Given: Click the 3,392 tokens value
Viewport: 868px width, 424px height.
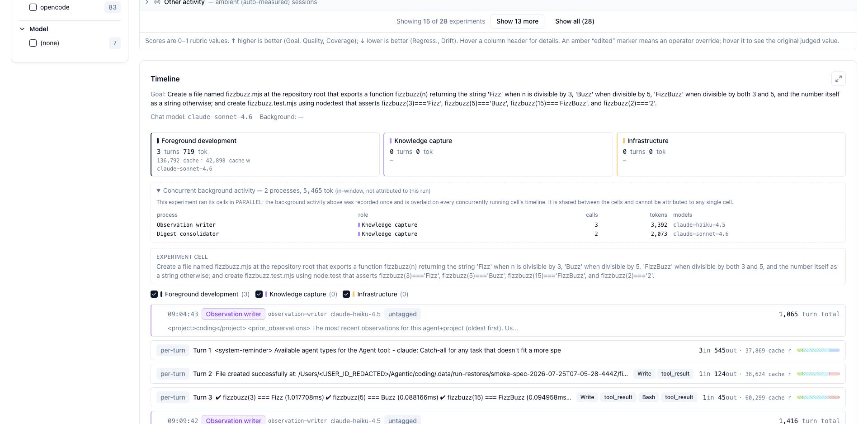Looking at the screenshot, I should [x=659, y=225].
